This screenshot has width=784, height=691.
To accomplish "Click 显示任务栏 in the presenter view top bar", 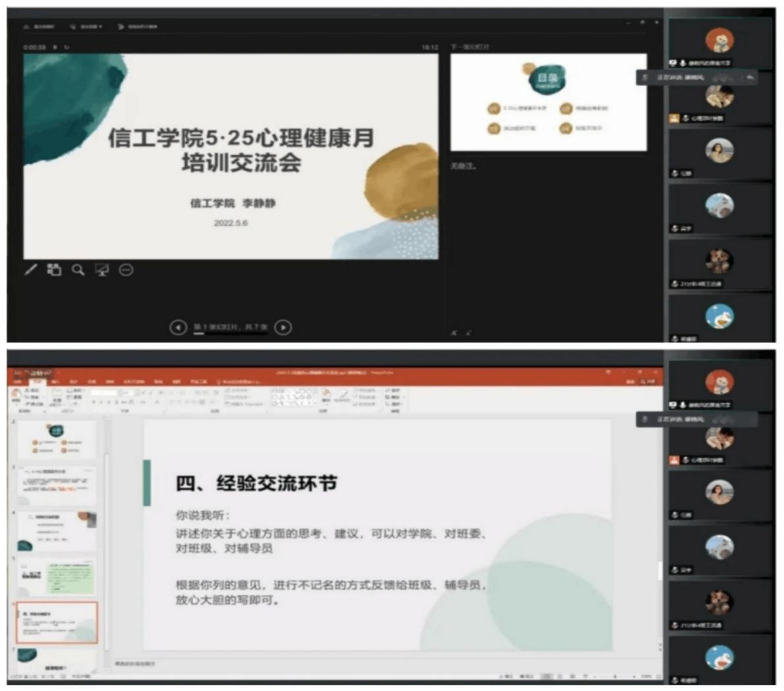I will coord(40,27).
